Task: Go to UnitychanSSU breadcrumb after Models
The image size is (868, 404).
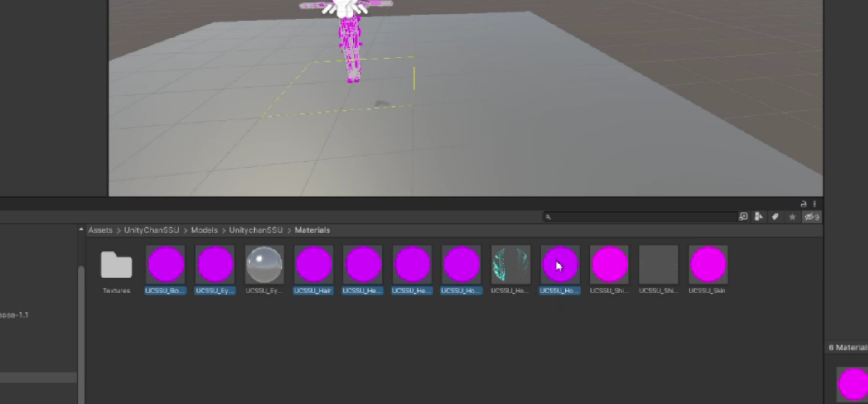Action: 256,230
